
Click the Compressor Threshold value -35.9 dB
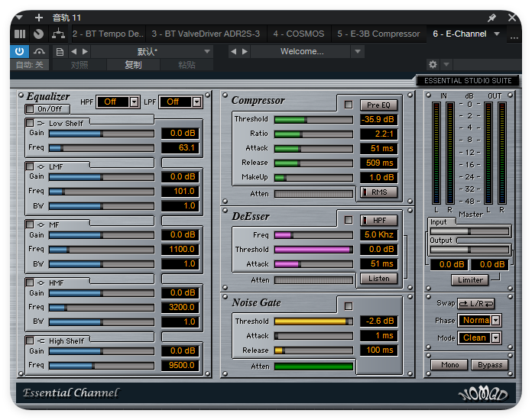378,119
